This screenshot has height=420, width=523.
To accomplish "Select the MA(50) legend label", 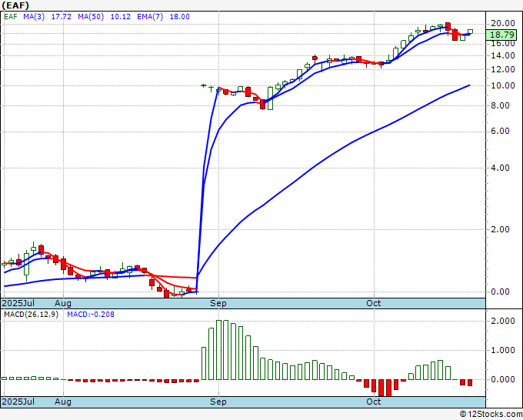I will [91, 17].
